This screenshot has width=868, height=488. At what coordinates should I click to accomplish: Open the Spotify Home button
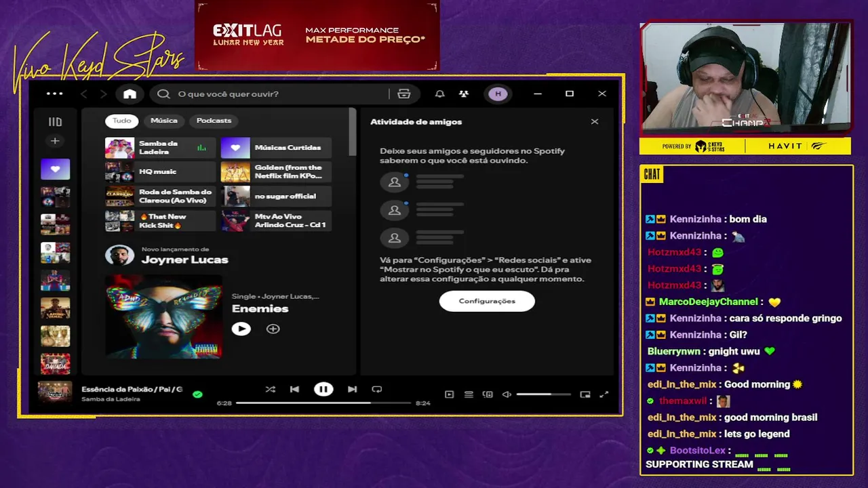point(130,94)
